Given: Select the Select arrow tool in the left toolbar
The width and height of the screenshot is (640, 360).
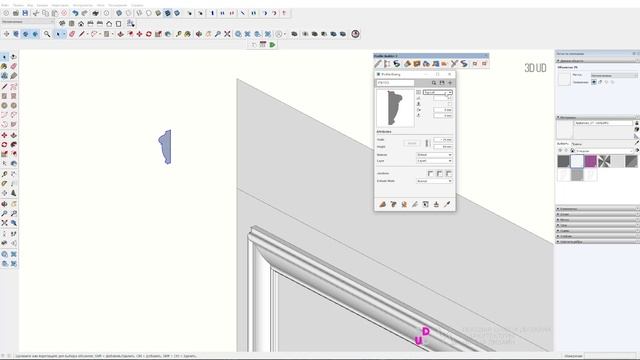Looking at the screenshot, I should (4, 57).
